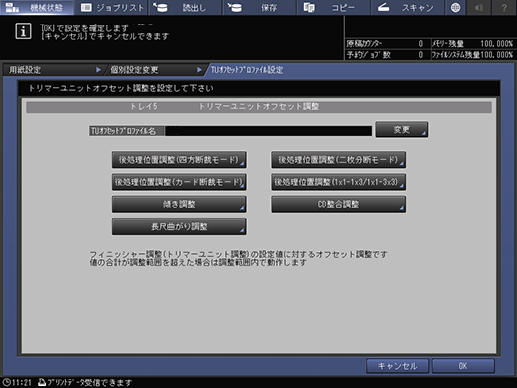Screen dimensions: 517x388
Task: Click the globe language icon
Action: point(455,7)
